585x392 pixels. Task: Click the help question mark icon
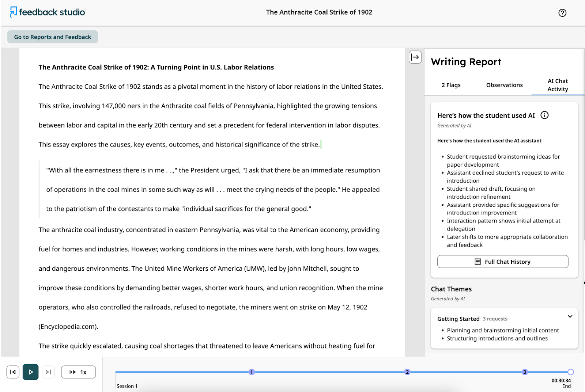click(562, 13)
